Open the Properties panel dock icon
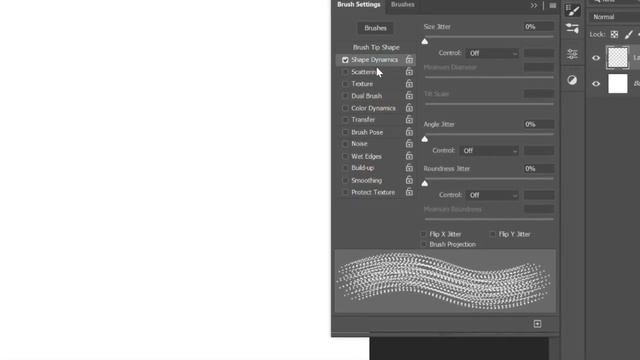Viewport: 640px width, 360px height. coord(572,54)
